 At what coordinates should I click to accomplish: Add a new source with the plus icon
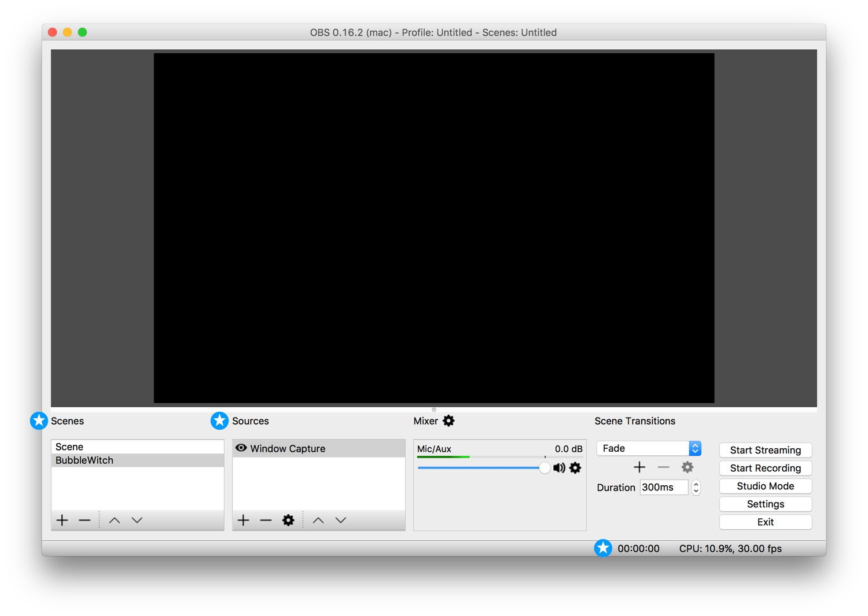[244, 520]
